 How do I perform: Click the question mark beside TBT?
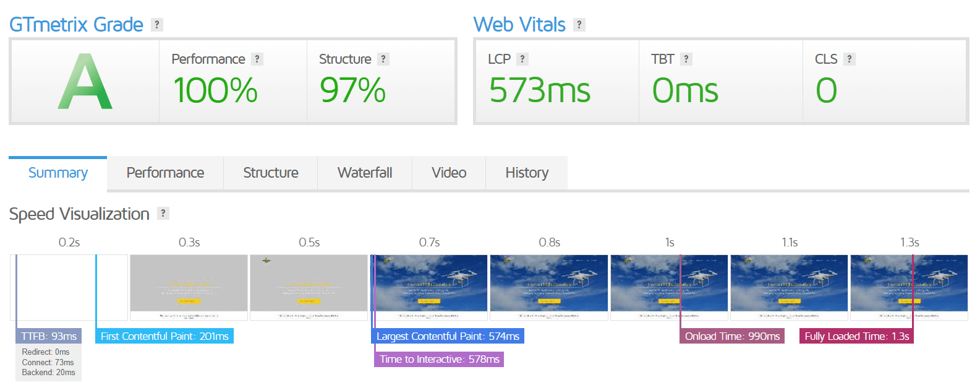[x=686, y=59]
